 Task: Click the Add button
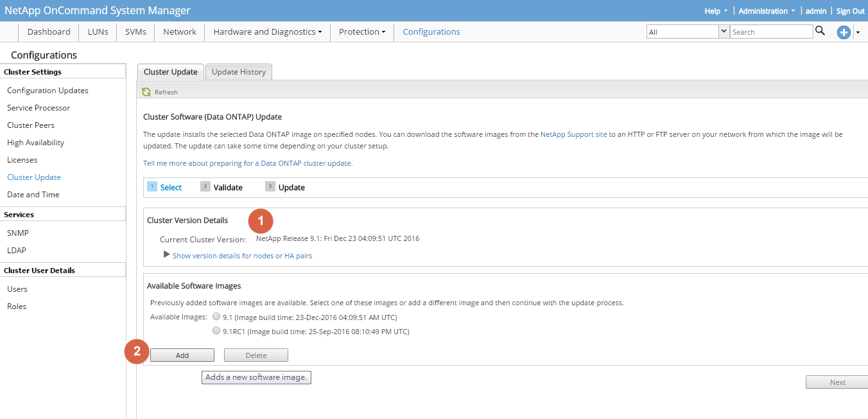pyautogui.click(x=182, y=355)
